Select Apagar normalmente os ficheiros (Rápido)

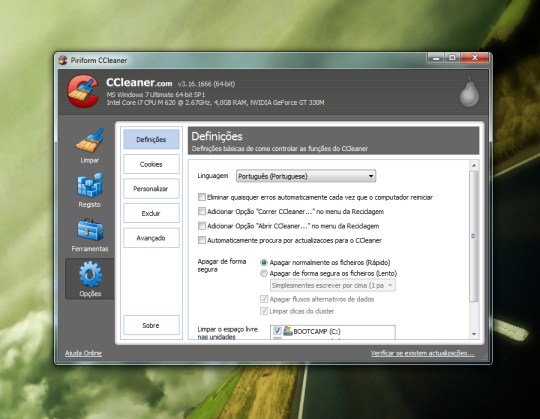pos(264,263)
